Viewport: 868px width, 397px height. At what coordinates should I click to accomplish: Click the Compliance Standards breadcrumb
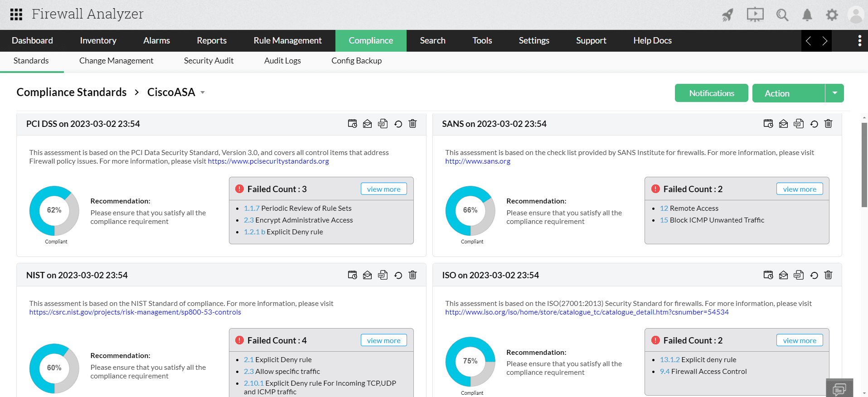pyautogui.click(x=72, y=92)
